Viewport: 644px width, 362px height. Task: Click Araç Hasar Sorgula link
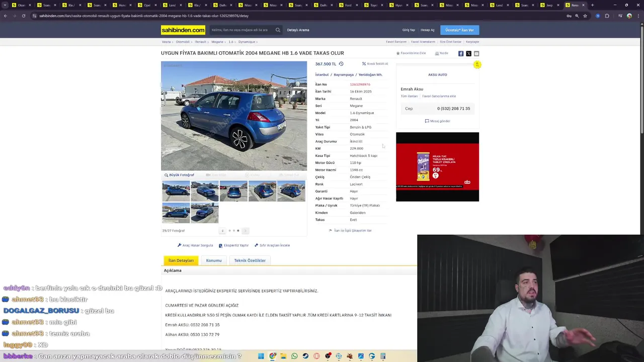coord(195,245)
